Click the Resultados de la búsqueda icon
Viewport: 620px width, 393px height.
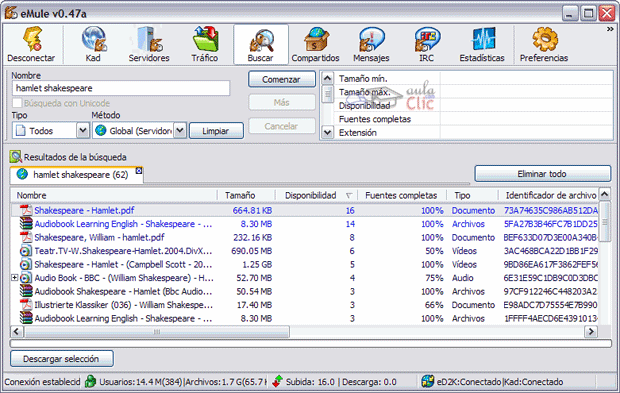click(15, 157)
